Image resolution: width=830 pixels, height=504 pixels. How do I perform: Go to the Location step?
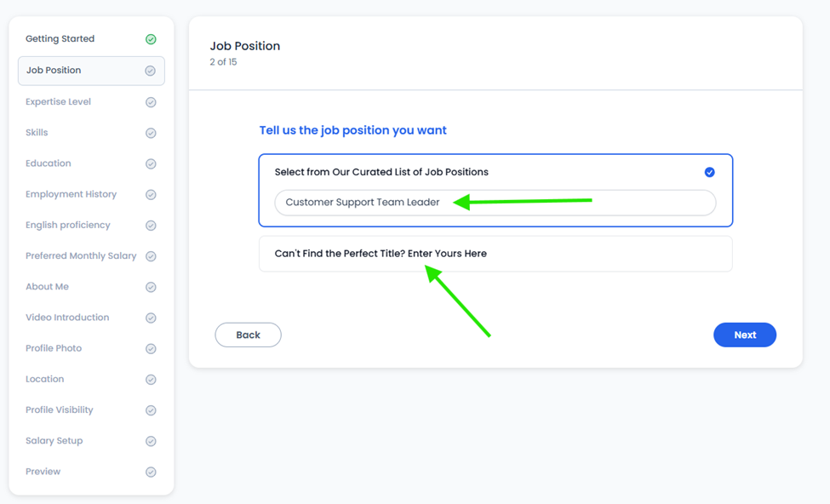(x=44, y=379)
